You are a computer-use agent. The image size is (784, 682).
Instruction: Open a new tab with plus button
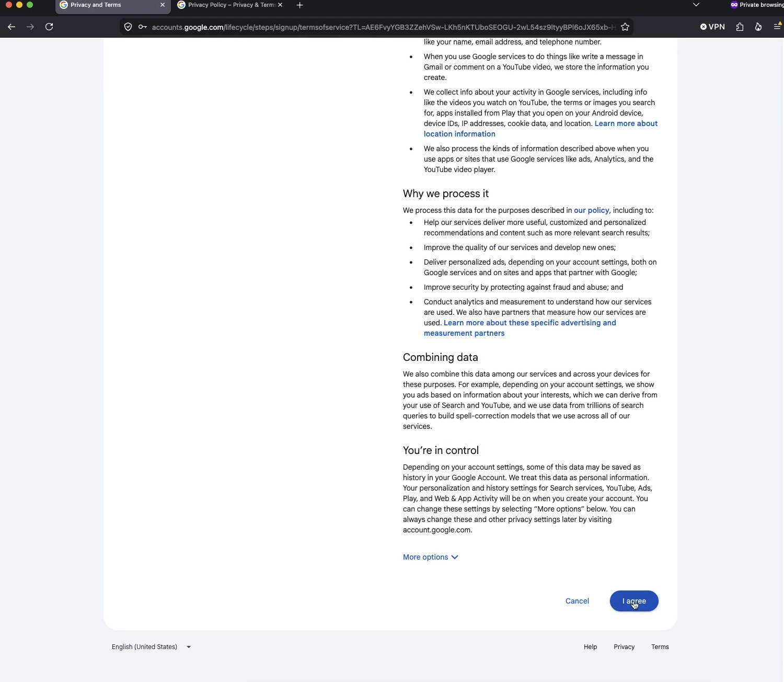[x=299, y=5]
